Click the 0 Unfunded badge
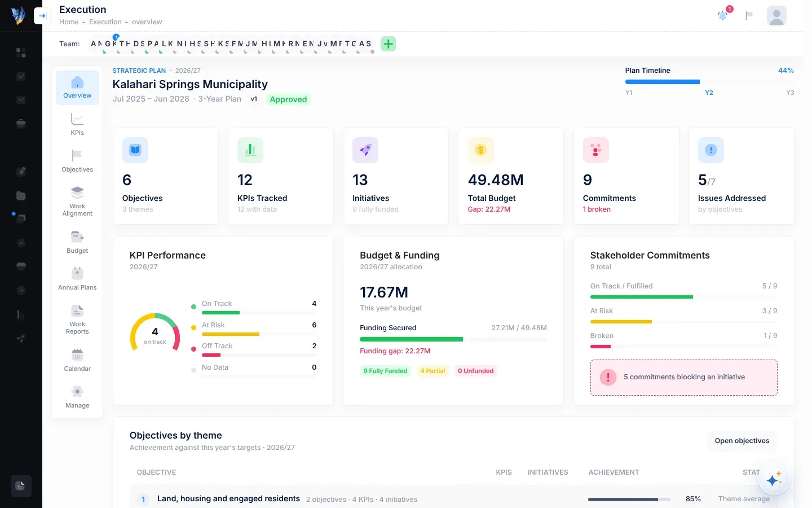 pyautogui.click(x=475, y=371)
